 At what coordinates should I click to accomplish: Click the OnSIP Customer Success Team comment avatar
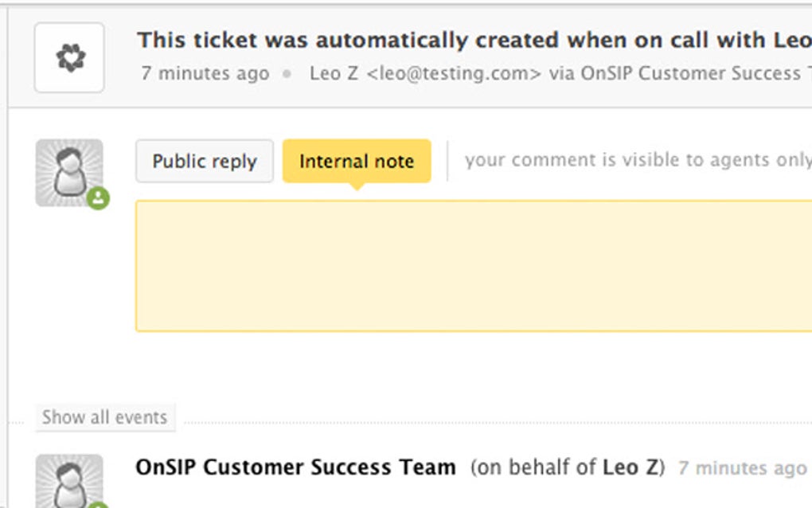(x=69, y=482)
